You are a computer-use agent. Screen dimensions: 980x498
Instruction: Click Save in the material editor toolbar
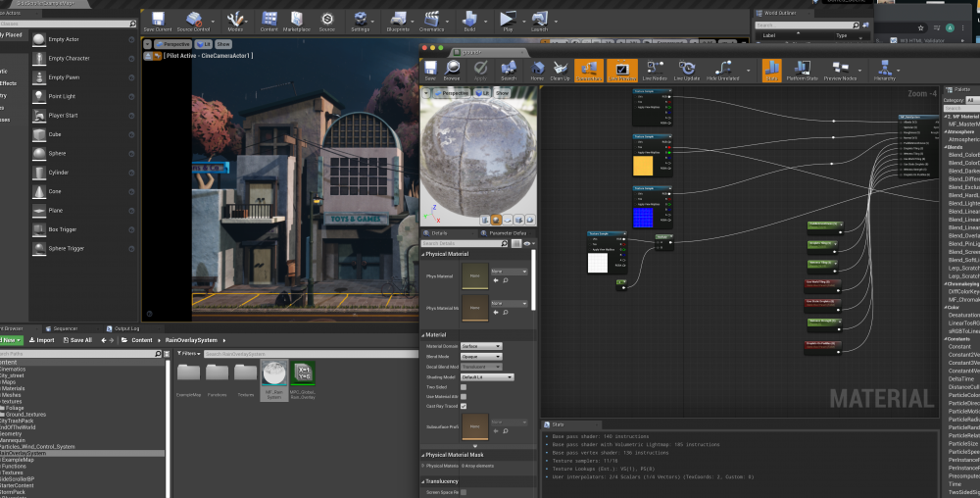pos(430,70)
